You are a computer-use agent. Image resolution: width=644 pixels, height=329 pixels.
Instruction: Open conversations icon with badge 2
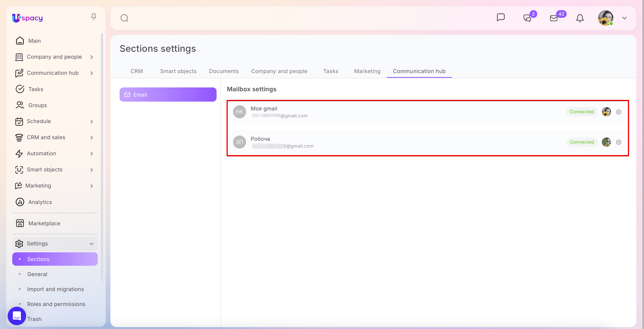coord(527,18)
